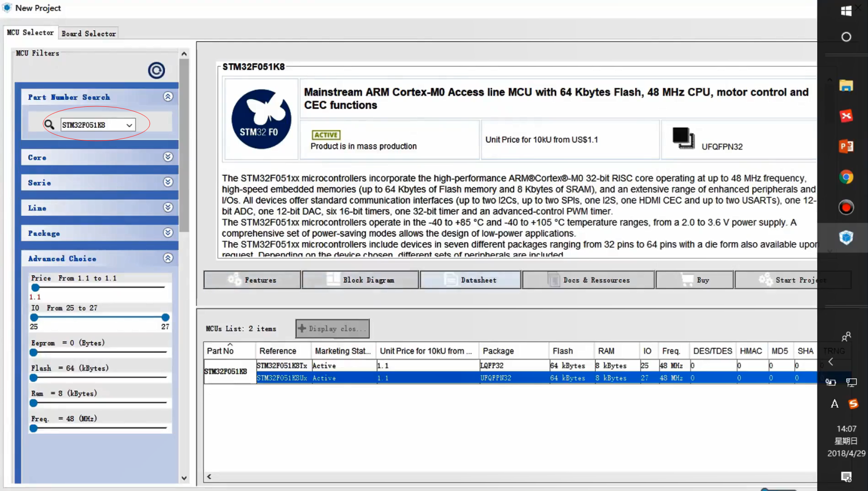
Task: Click the STM32CubeMX taskbar icon
Action: click(x=846, y=237)
